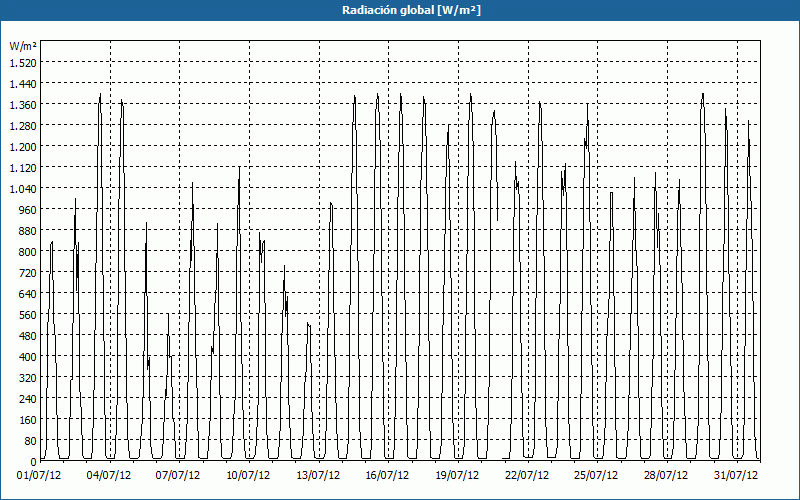
Task: Click the 160 y-axis value
Action: (28, 420)
